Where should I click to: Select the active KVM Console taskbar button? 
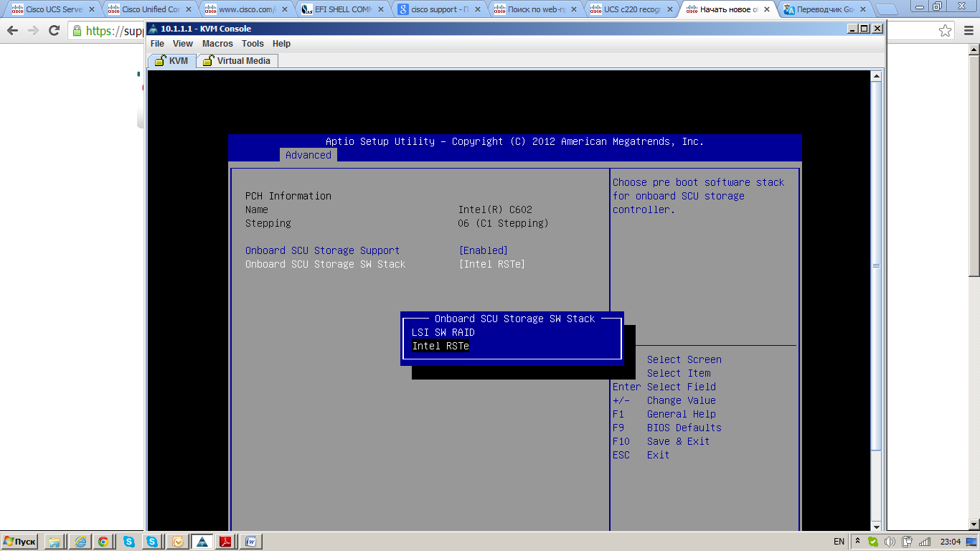[202, 542]
